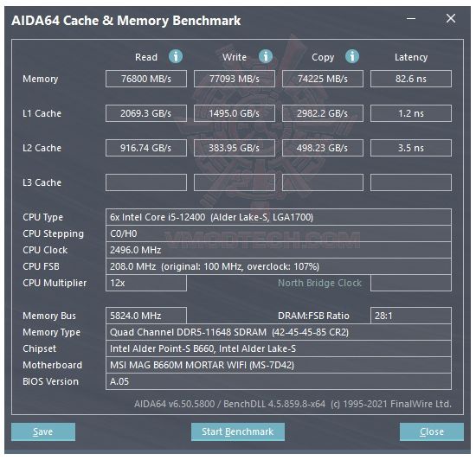Select Memory Bus value 5824.0 MHz
Image resolution: width=476 pixels, height=460 pixels.
coord(146,316)
